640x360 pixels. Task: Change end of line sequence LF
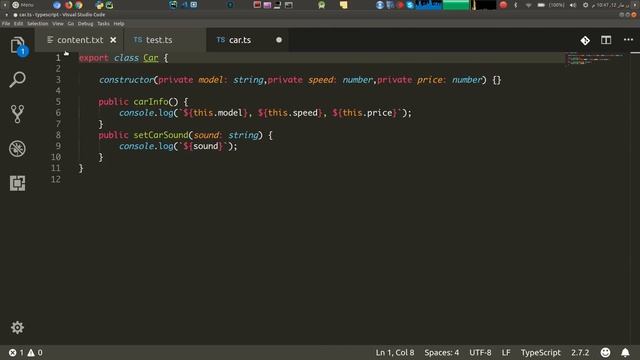[506, 352]
